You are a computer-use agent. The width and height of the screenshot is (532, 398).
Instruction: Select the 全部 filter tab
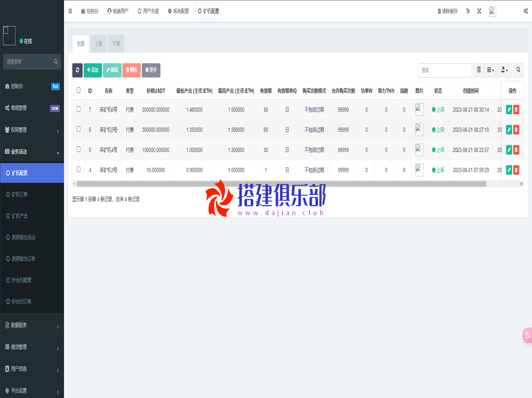pos(81,44)
